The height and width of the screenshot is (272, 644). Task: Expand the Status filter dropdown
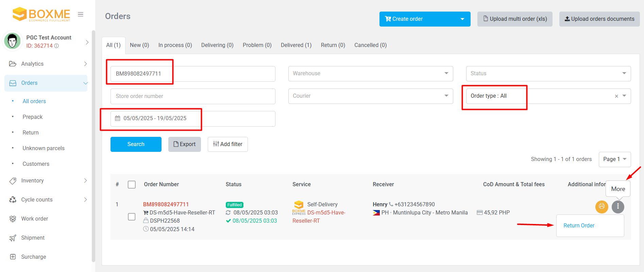click(x=548, y=74)
